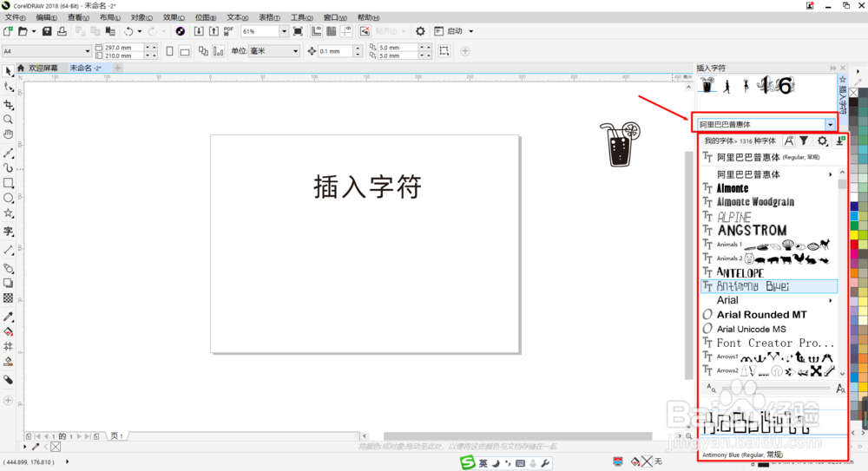The width and height of the screenshot is (868, 471).
Task: Click the font filter funnel icon
Action: pos(804,141)
